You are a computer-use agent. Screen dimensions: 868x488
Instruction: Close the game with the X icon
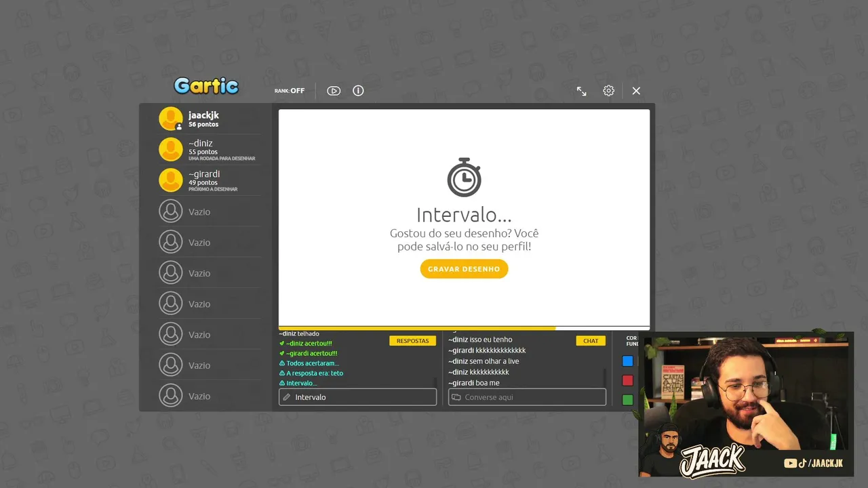tap(636, 91)
